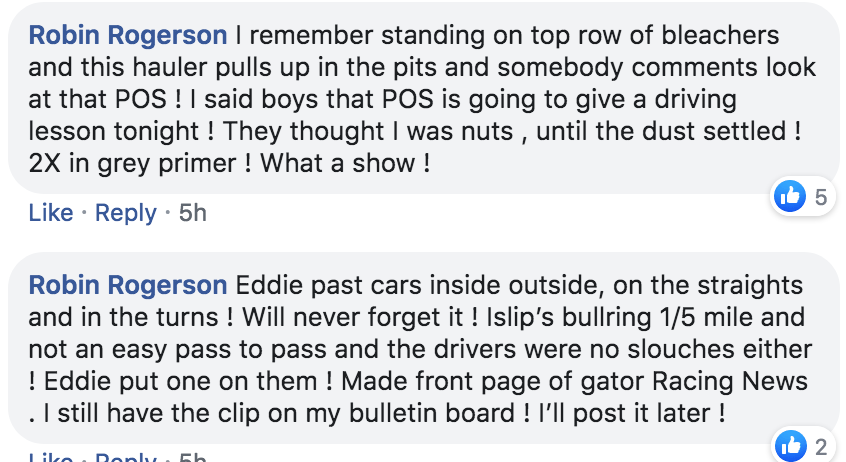Screen dimensions: 846x462
Task: Open the reactions pill on the second comment
Action: pyautogui.click(x=803, y=446)
